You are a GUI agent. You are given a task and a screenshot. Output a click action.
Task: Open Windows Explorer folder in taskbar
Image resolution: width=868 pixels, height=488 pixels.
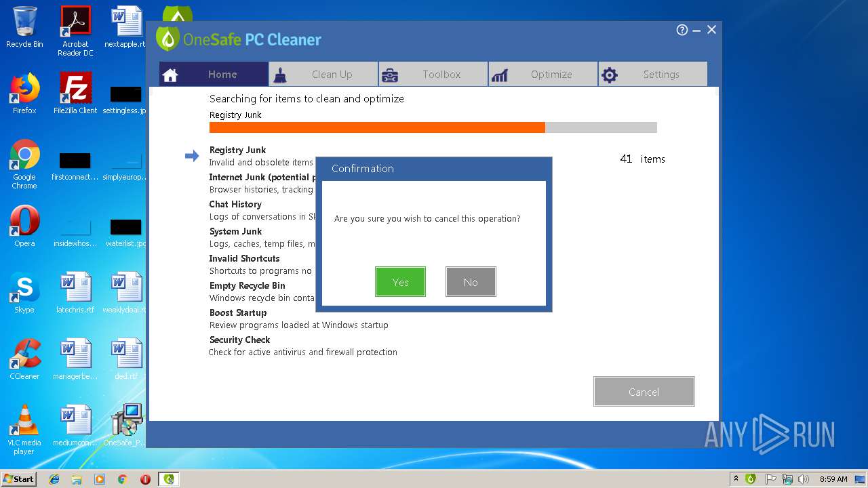coord(77,479)
